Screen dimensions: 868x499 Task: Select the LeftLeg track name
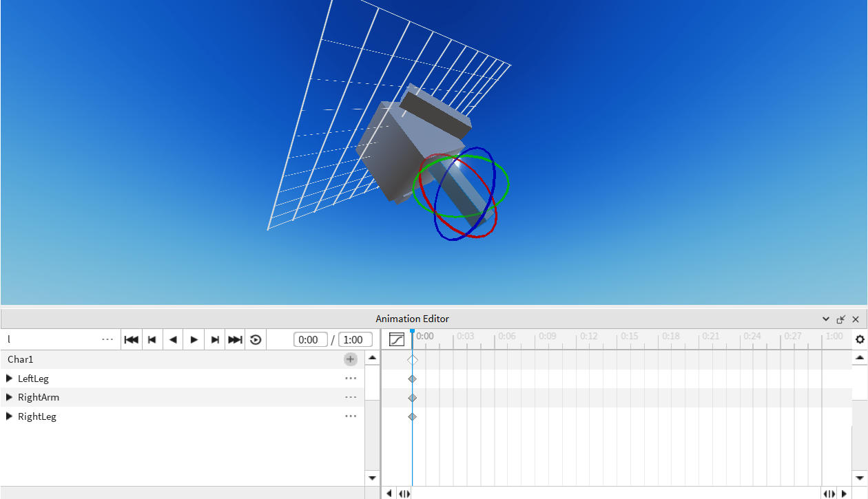[33, 379]
